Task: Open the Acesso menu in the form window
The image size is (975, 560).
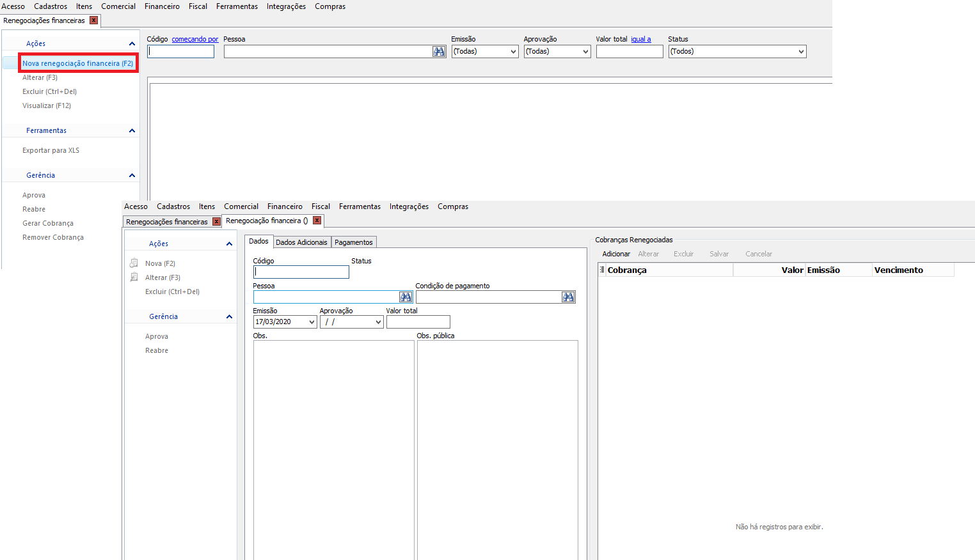Action: 136,206
